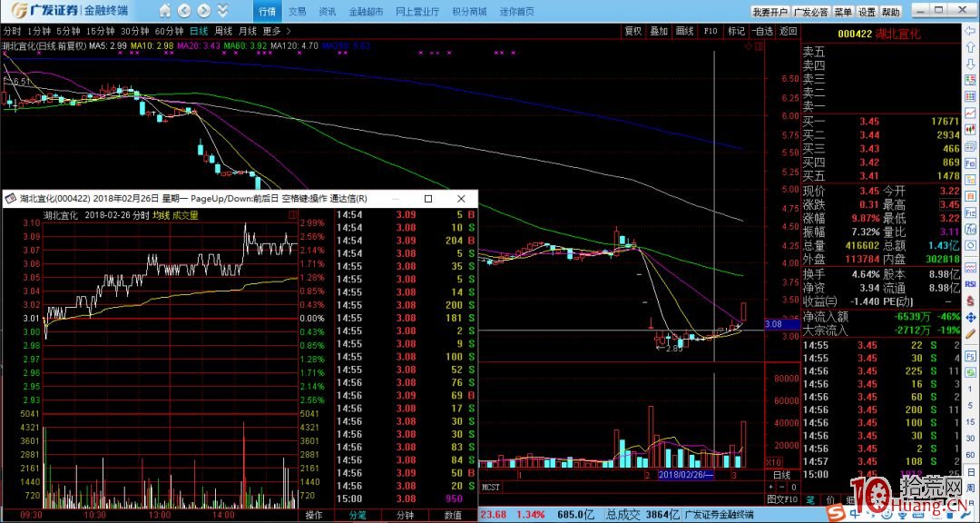The image size is (980, 523).
Task: Go to the home page icon
Action: click(164, 11)
